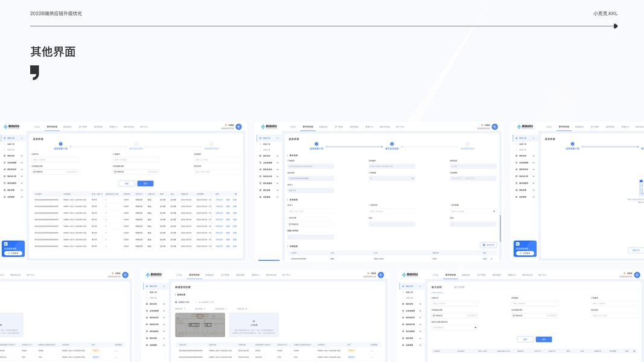Expand the last sidebar group in first 发货申请 window
The height and width of the screenshot is (362, 644).
coord(22,197)
